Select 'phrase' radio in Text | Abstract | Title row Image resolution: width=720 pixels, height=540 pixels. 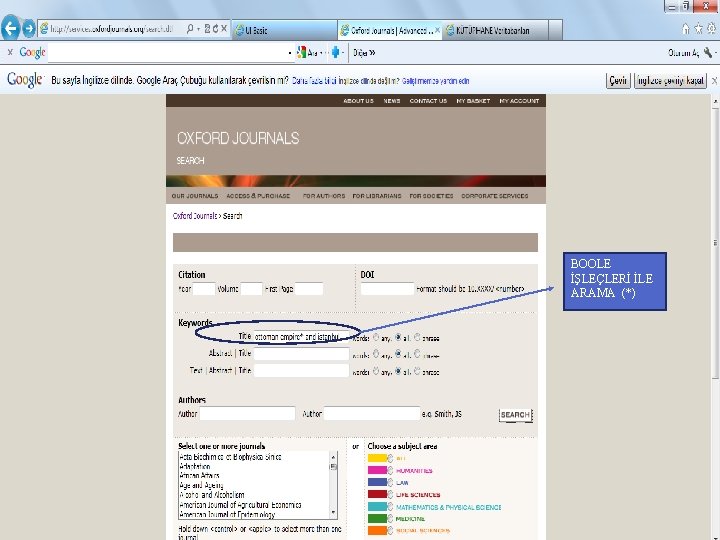[417, 371]
